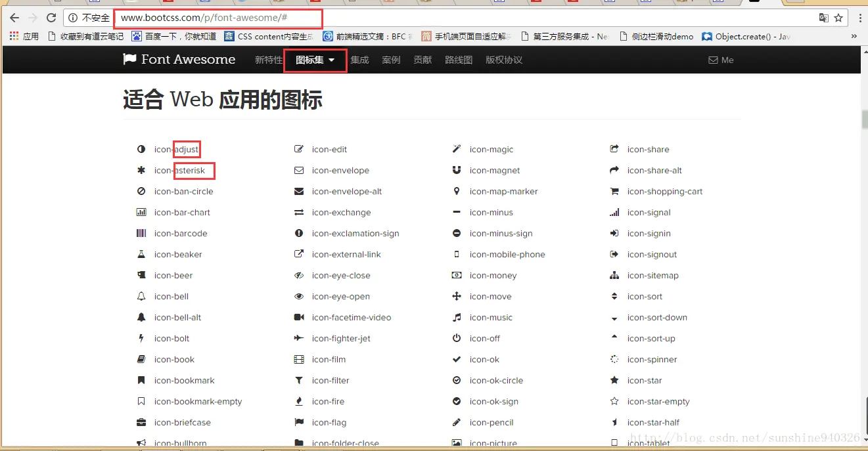Open the 图标集 dropdown menu
This screenshot has width=868, height=451.
(x=315, y=60)
